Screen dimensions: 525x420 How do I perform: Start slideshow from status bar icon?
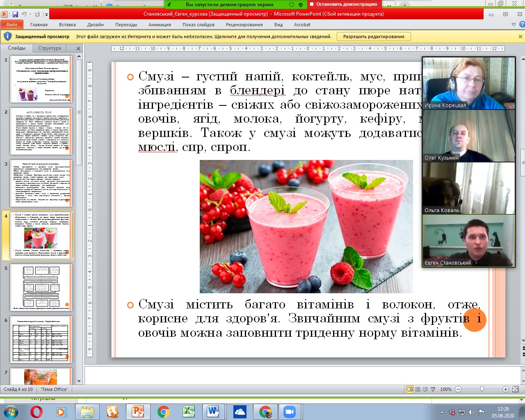433,389
